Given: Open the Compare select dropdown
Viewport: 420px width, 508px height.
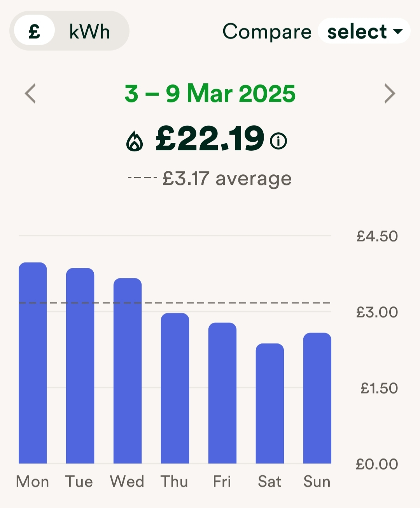Looking at the screenshot, I should [364, 31].
